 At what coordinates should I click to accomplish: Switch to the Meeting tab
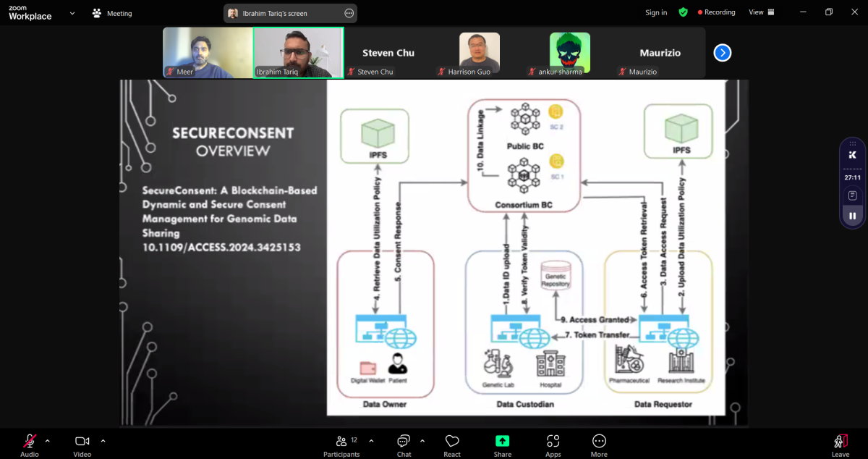[x=112, y=13]
